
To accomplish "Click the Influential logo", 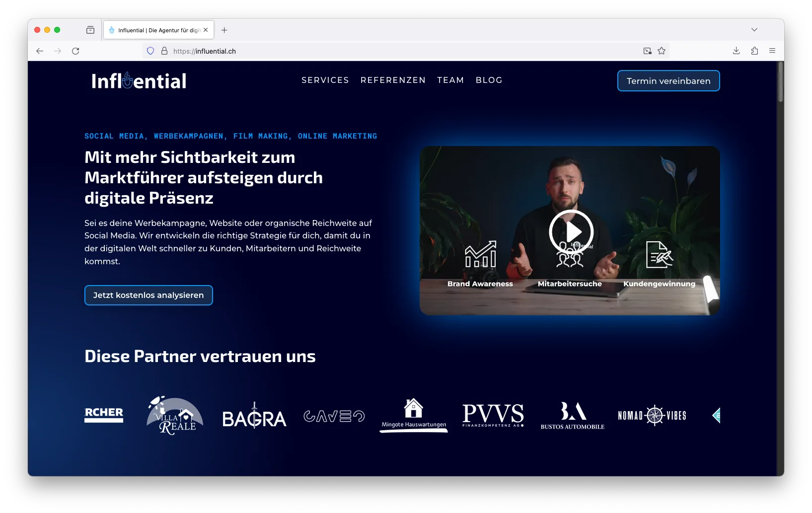I will pos(139,81).
